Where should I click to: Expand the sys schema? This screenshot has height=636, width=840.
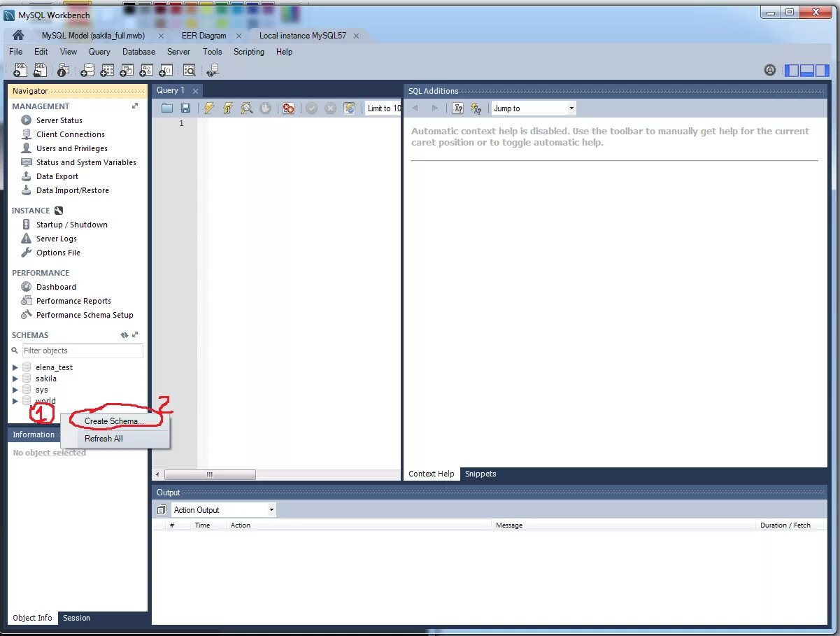(x=15, y=390)
